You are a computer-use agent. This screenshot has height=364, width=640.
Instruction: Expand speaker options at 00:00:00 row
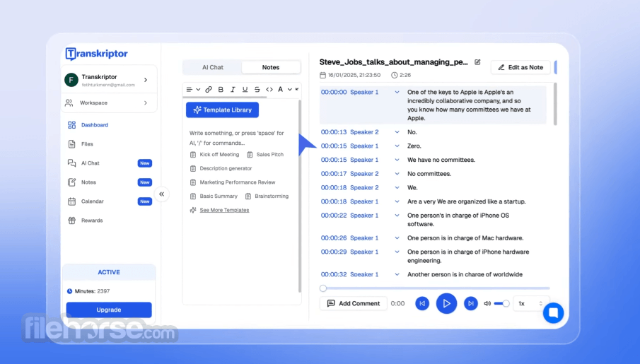point(397,92)
